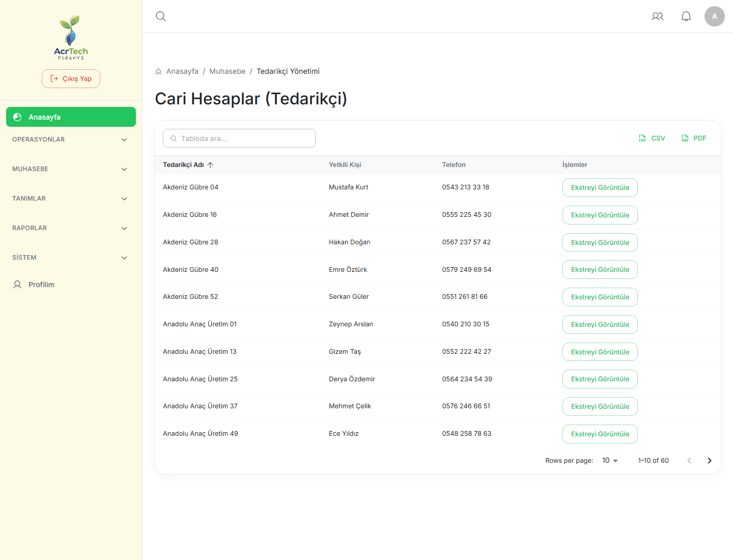The image size is (733, 560).
Task: Click phone number 0548 258 78 63
Action: click(467, 434)
